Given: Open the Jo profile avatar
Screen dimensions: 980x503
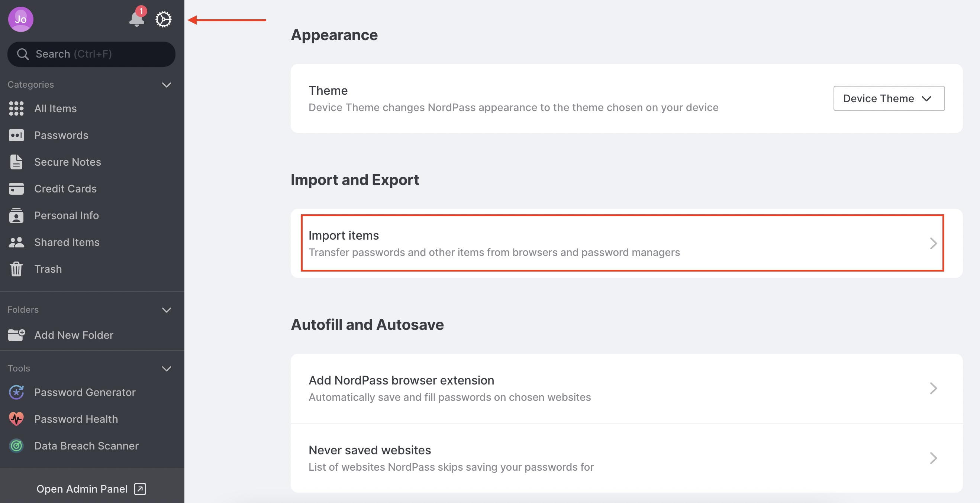Looking at the screenshot, I should tap(20, 19).
